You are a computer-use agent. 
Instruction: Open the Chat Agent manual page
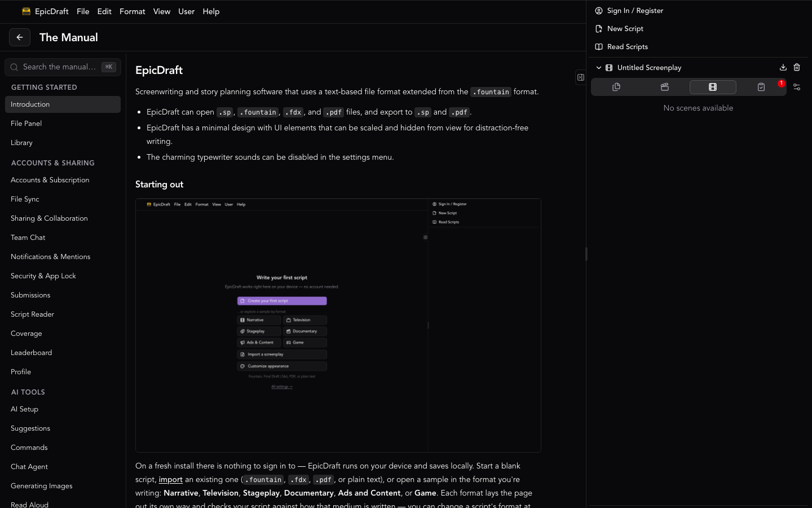[63, 467]
